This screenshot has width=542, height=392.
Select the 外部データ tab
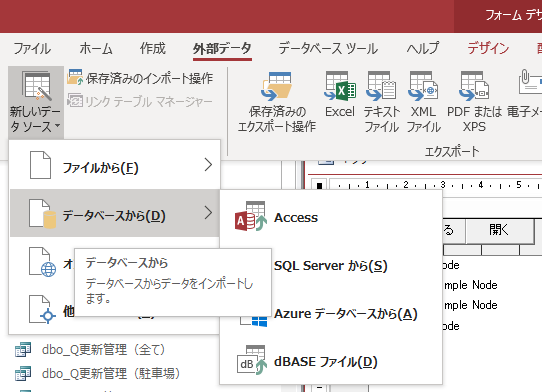click(x=222, y=49)
